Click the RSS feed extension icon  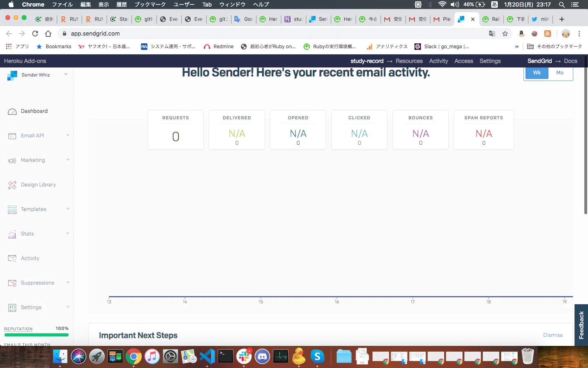(548, 34)
